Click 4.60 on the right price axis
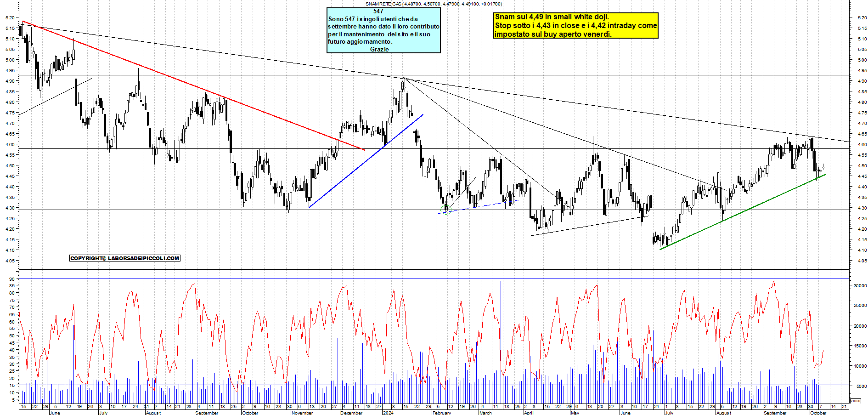The image size is (868, 415). 862,144
